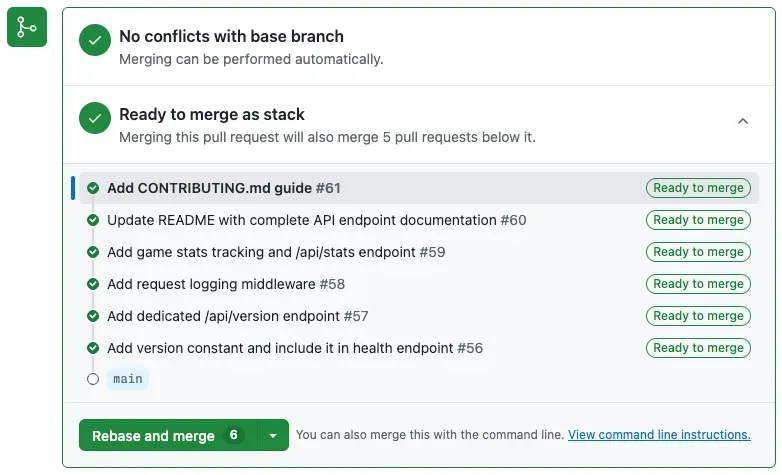Click status check icon for PR #60
This screenshot has height=475, width=782.
coord(93,220)
